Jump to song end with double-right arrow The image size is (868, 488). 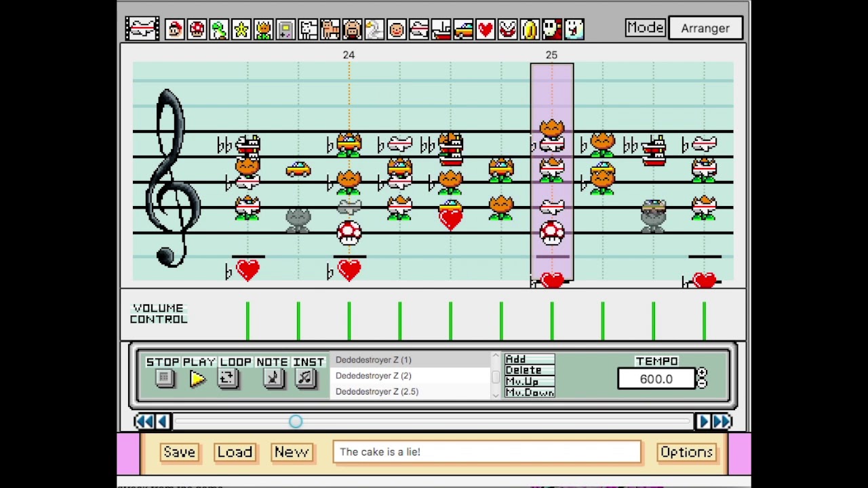coord(722,422)
